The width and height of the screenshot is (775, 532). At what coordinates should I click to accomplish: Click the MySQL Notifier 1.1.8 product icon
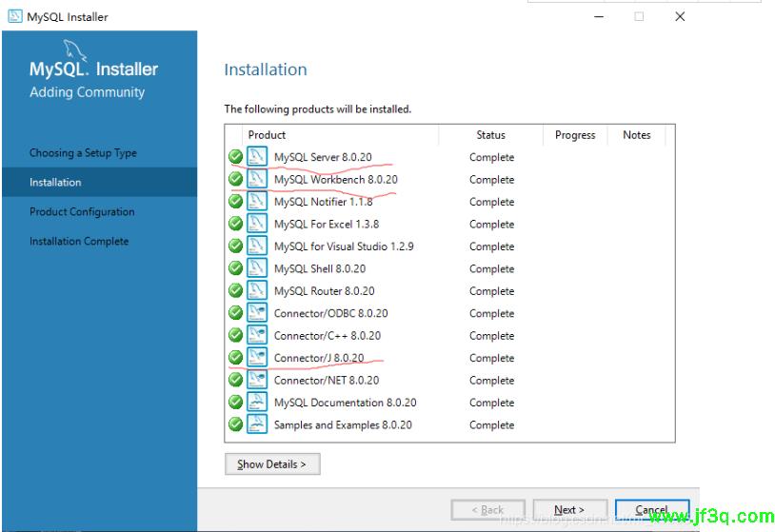coord(257,202)
